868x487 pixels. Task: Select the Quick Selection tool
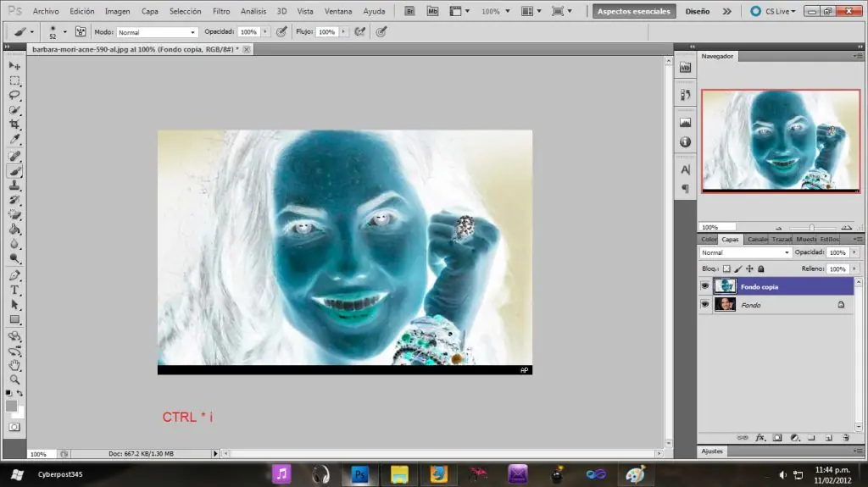click(14, 110)
